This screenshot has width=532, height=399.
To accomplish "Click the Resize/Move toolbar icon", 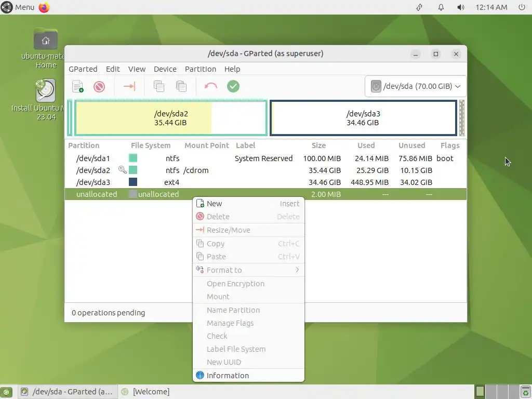I will (x=129, y=86).
